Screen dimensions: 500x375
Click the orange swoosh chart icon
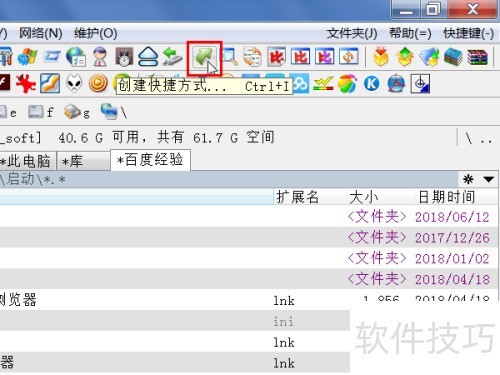[x=50, y=83]
